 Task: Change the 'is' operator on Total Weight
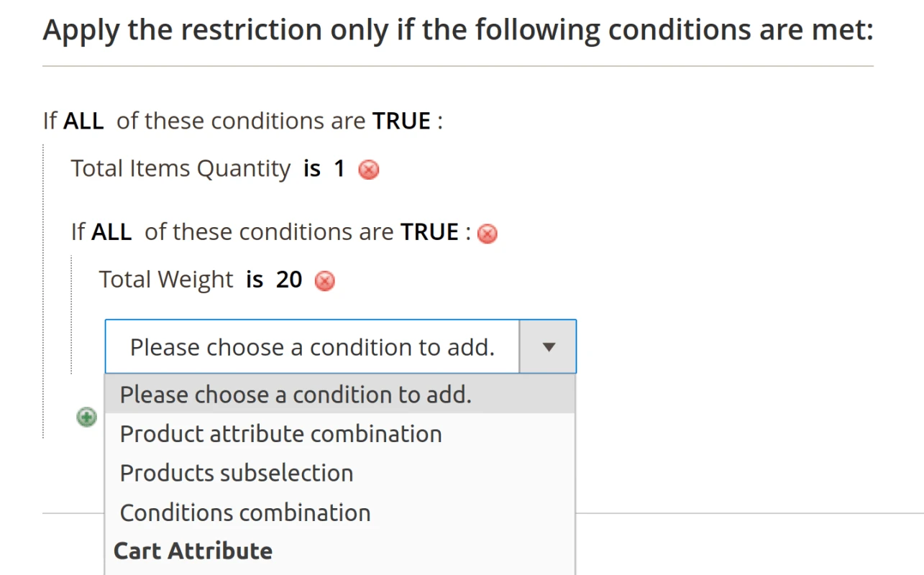pyautogui.click(x=253, y=280)
